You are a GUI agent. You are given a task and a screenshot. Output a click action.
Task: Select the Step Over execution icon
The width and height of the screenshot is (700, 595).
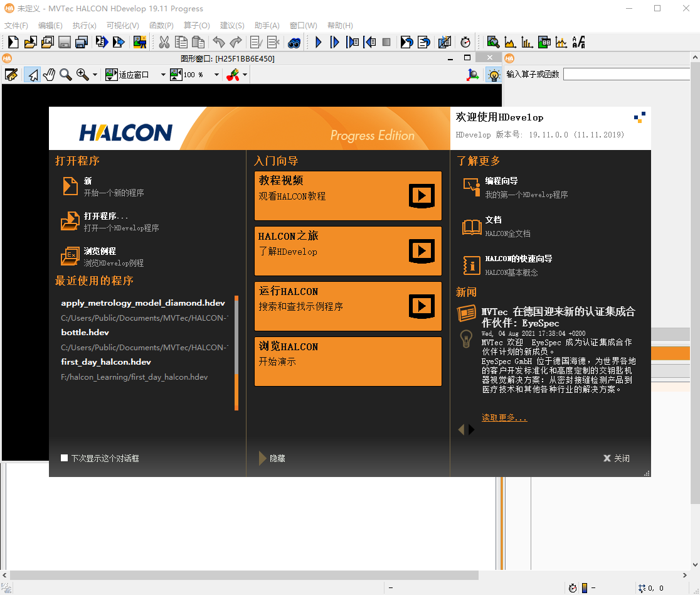point(334,42)
